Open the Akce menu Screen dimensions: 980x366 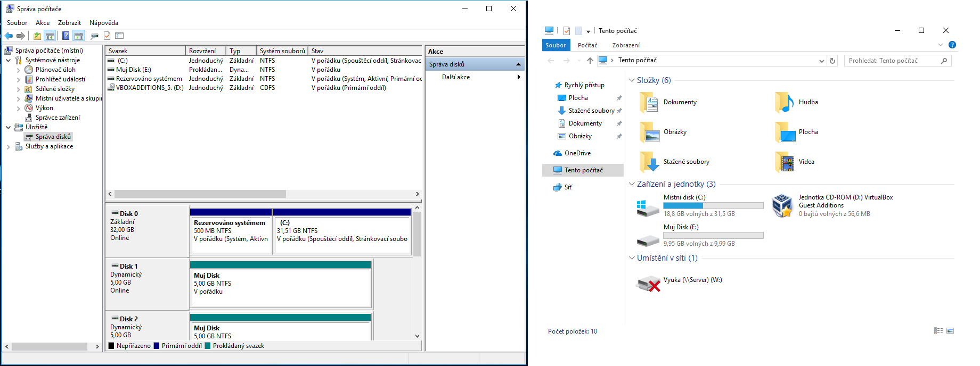tap(43, 23)
